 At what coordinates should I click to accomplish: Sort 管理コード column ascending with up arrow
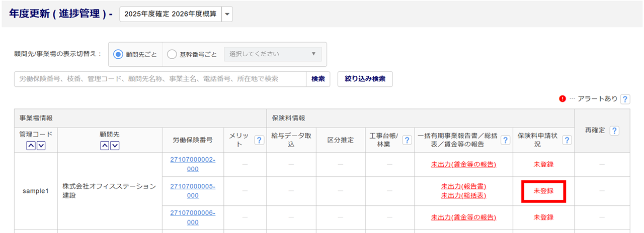click(31, 145)
